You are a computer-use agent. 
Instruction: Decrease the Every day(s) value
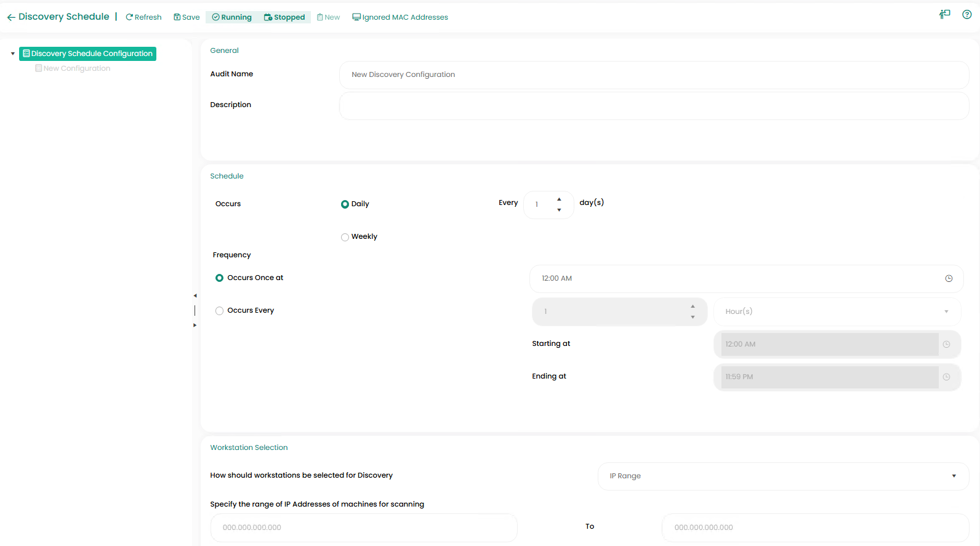[x=559, y=210]
